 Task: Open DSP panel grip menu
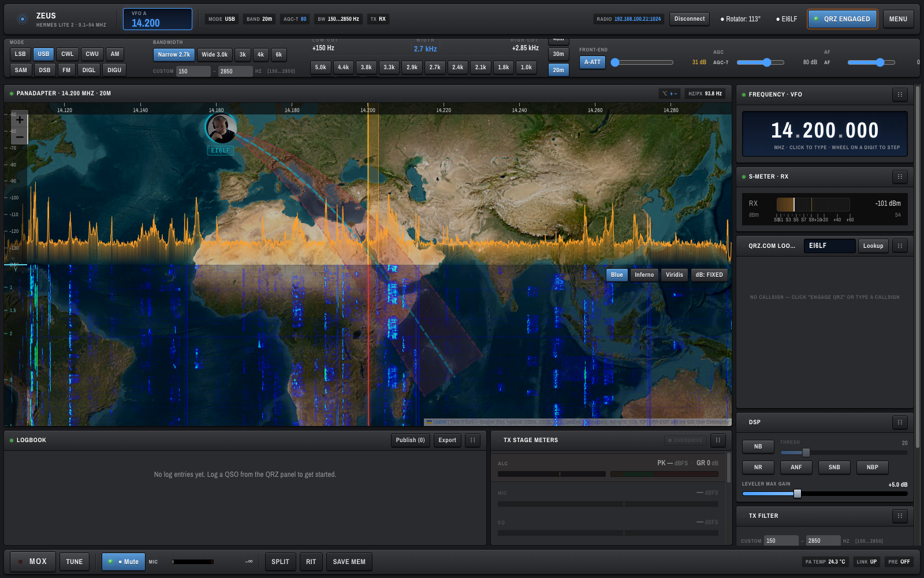click(x=900, y=423)
